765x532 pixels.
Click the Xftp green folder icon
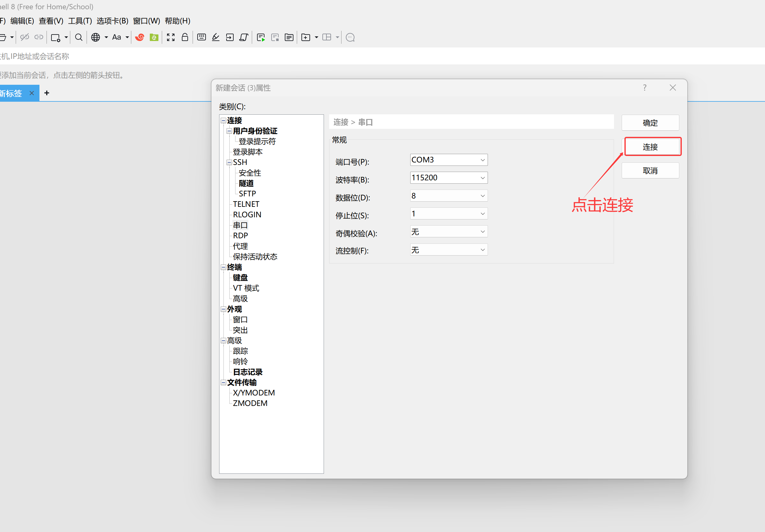coord(154,37)
